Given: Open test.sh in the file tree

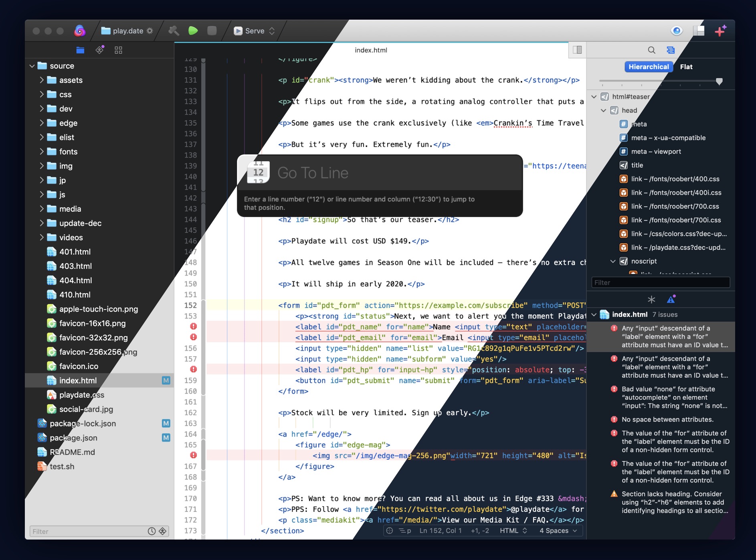Looking at the screenshot, I should (x=99, y=467).
